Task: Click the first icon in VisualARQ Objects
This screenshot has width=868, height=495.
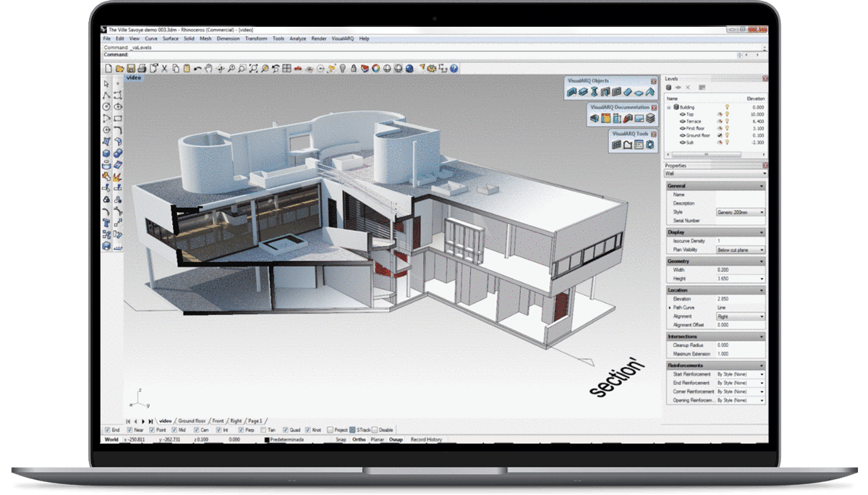Action: pos(571,92)
